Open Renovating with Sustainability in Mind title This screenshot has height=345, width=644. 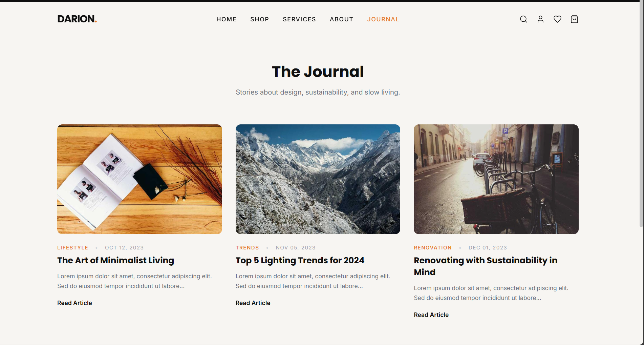[x=486, y=266]
